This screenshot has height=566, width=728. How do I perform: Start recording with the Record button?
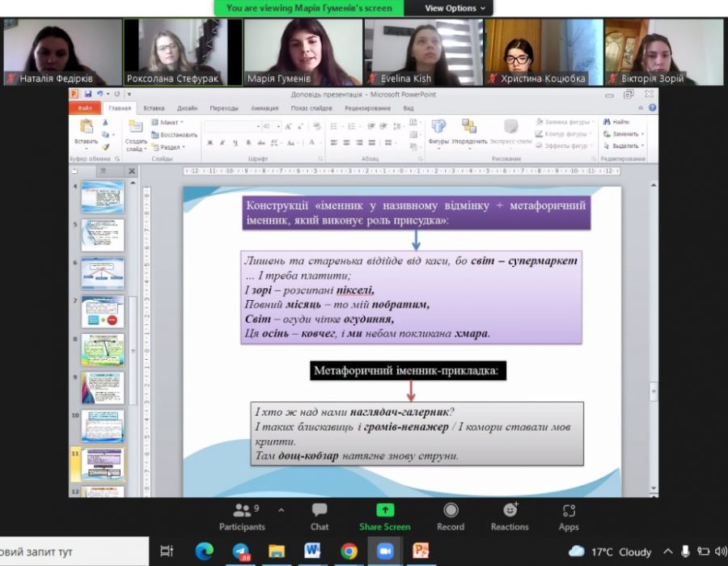[x=451, y=516]
